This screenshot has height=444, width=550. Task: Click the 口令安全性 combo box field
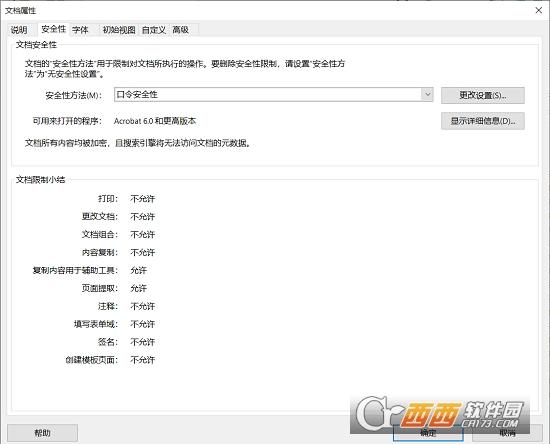tap(273, 94)
